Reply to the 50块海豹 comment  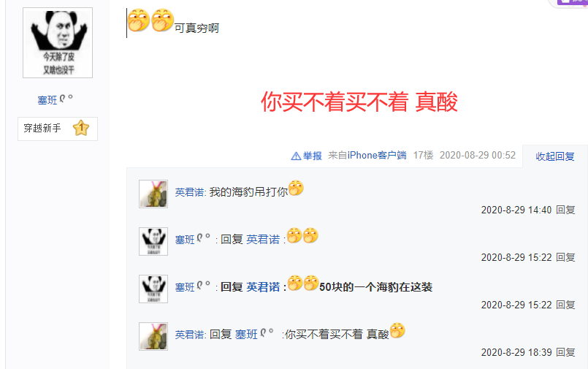(x=565, y=305)
